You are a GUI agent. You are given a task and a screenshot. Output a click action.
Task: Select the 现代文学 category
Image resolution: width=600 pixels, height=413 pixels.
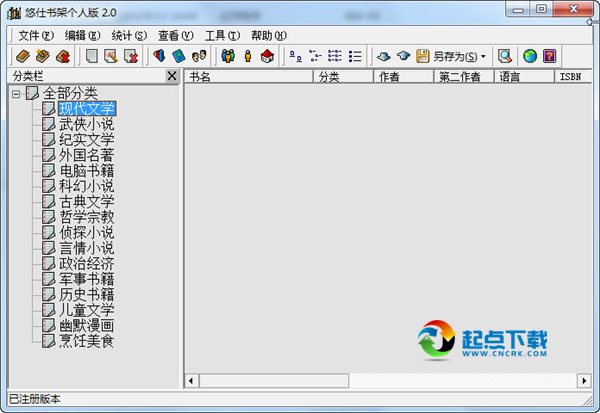pos(87,109)
